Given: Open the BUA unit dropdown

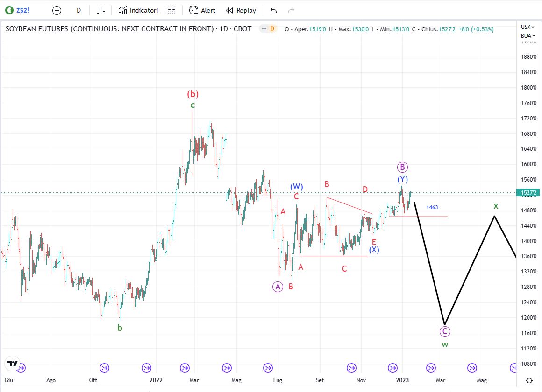Looking at the screenshot, I should [528, 36].
